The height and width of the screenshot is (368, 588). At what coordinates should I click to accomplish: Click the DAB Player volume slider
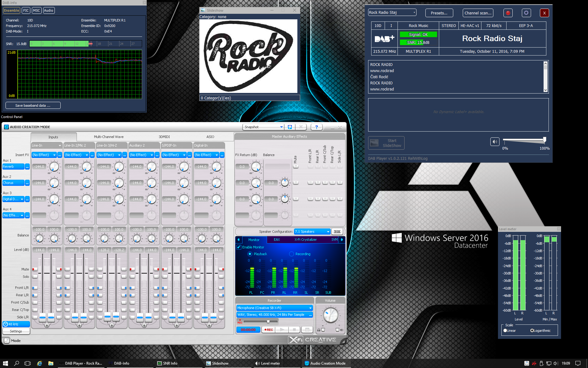pyautogui.click(x=524, y=140)
